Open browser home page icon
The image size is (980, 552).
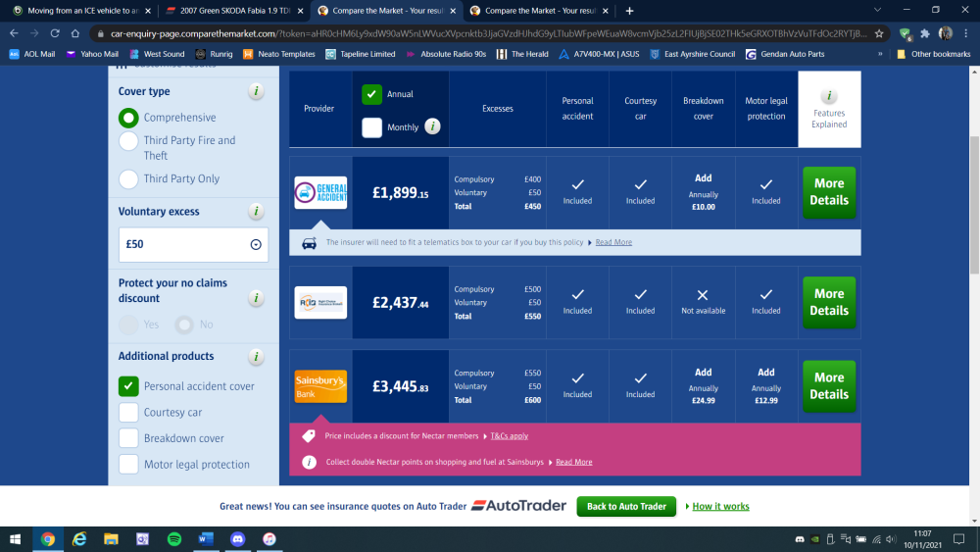tap(75, 33)
